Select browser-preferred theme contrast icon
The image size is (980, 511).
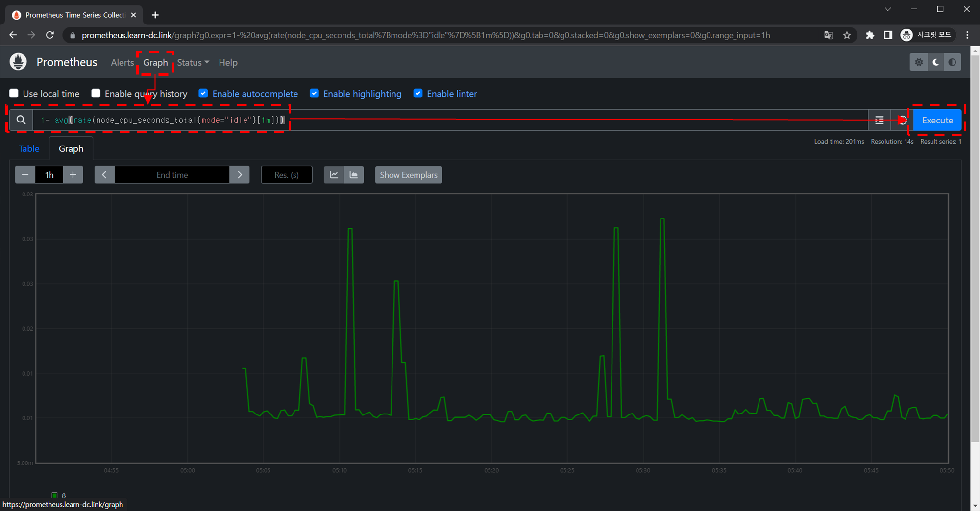[x=952, y=62]
